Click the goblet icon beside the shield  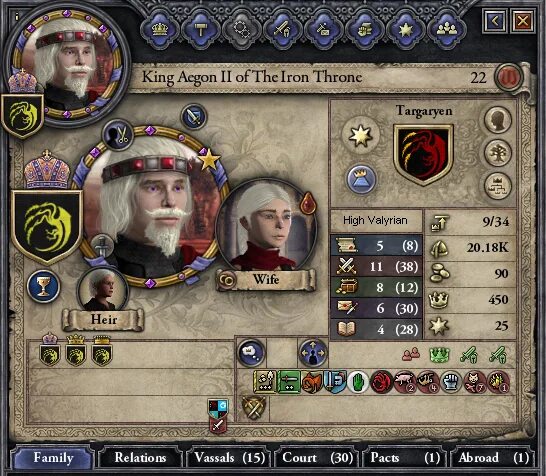click(43, 286)
